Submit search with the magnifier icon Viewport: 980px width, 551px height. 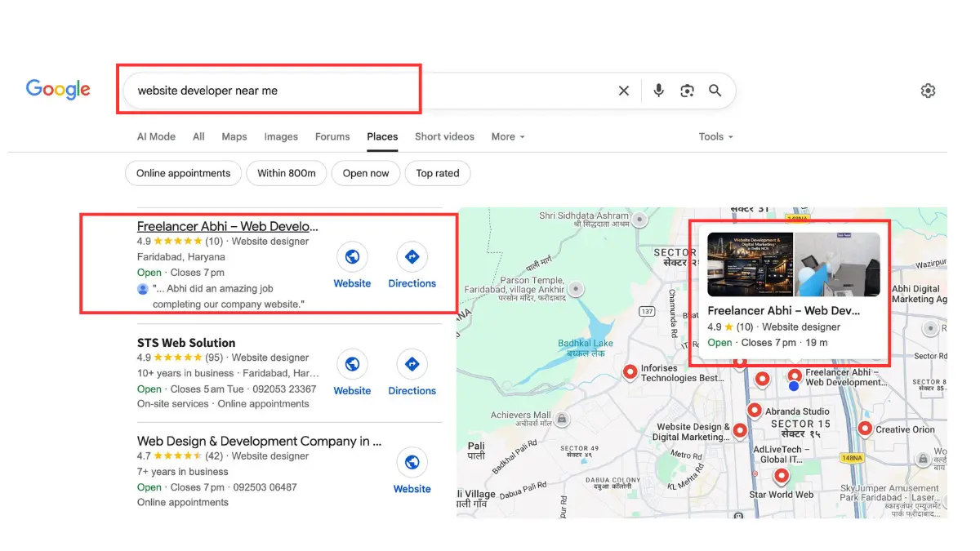tap(715, 91)
